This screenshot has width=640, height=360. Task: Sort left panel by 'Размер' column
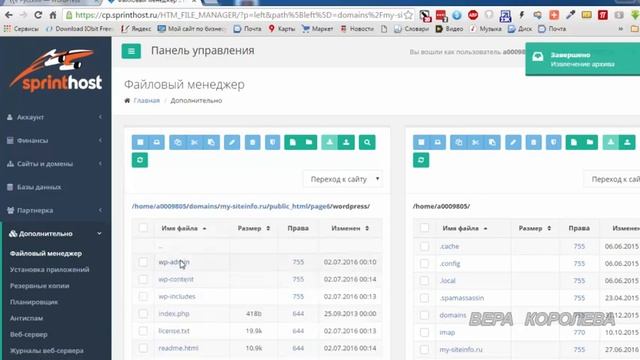[x=253, y=228]
